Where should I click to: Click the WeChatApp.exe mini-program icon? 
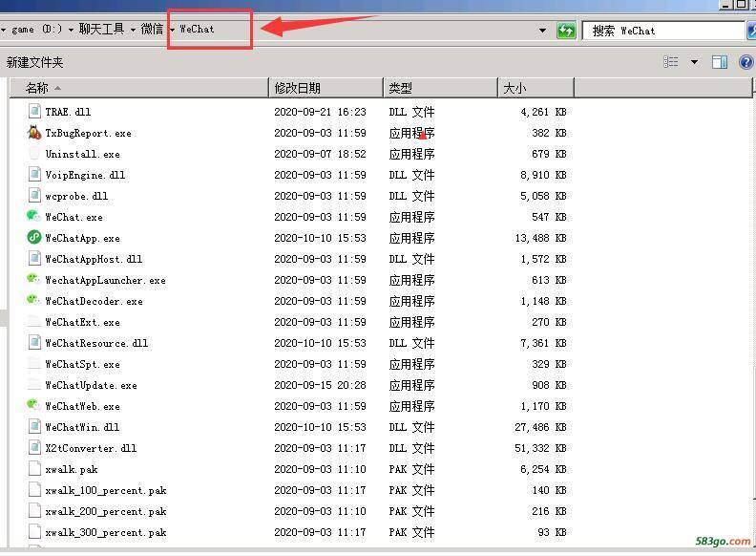coord(34,238)
